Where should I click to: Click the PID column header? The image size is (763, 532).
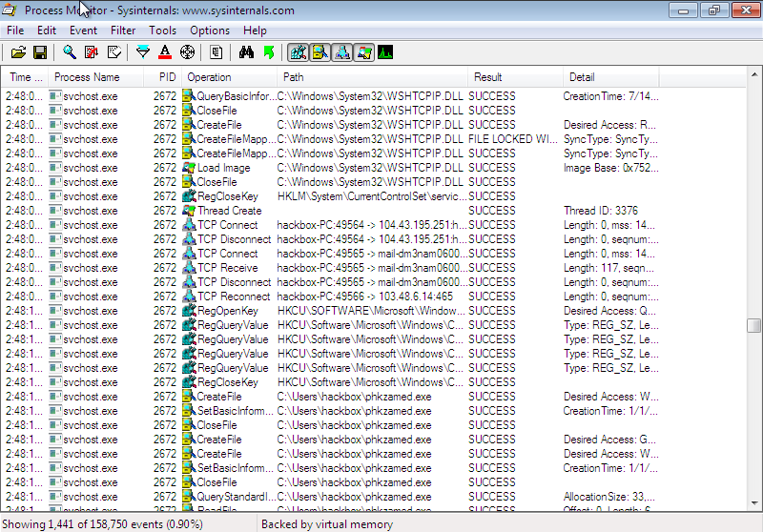point(163,77)
